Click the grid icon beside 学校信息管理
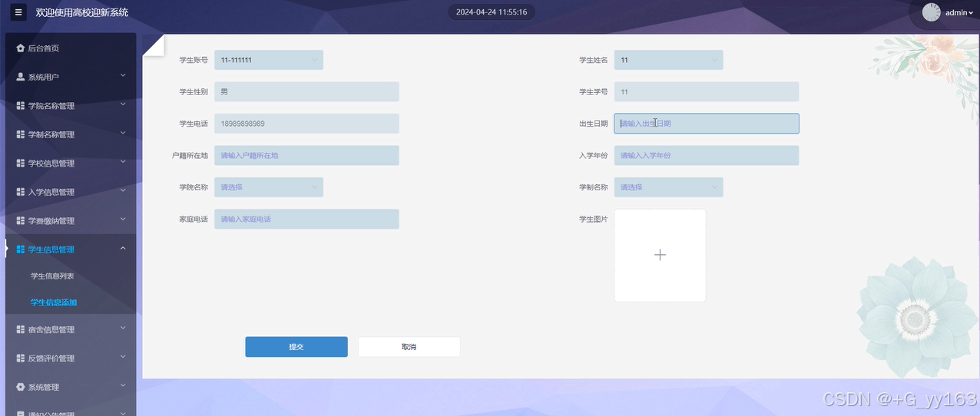 (21, 163)
